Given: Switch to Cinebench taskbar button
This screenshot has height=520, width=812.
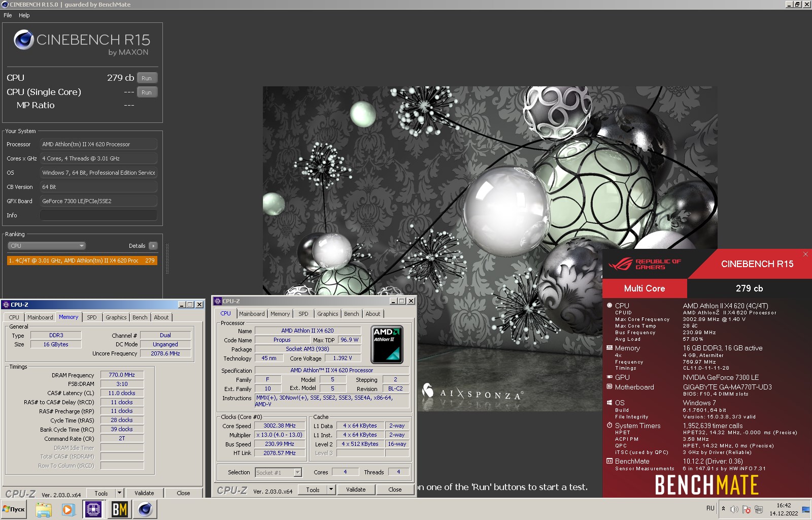Looking at the screenshot, I should (x=145, y=509).
